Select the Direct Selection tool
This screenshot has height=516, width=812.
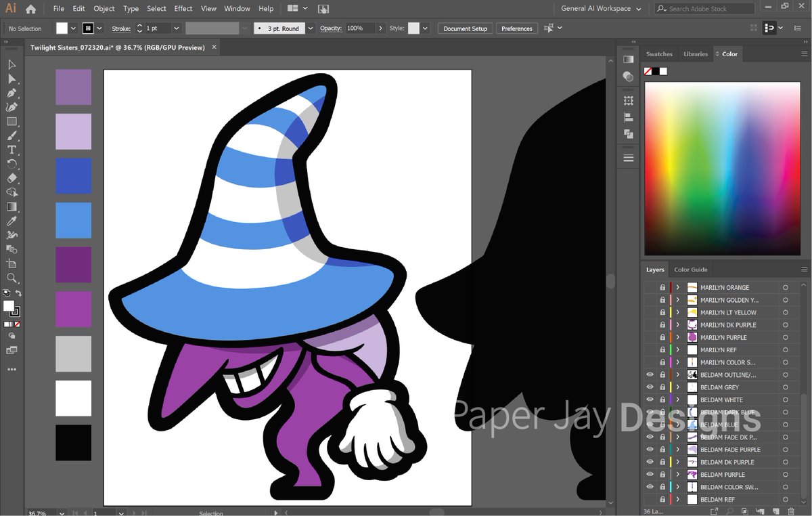pos(12,79)
